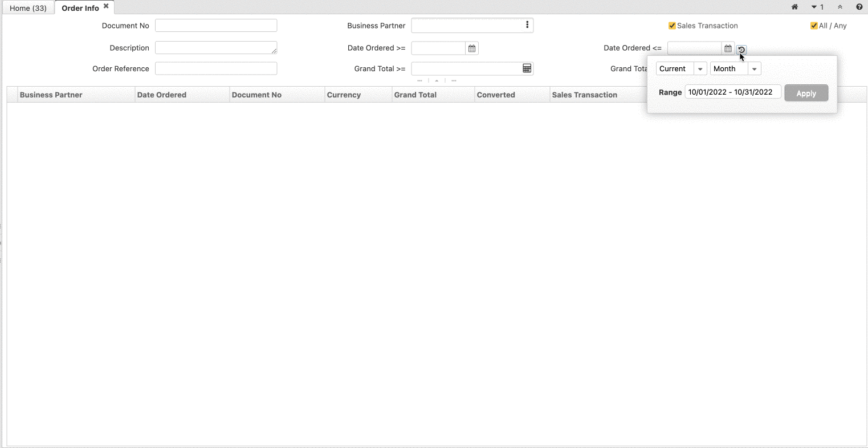Viewport: 868px width, 448px height.
Task: Open the Business Partner record chooser icon
Action: (527, 25)
